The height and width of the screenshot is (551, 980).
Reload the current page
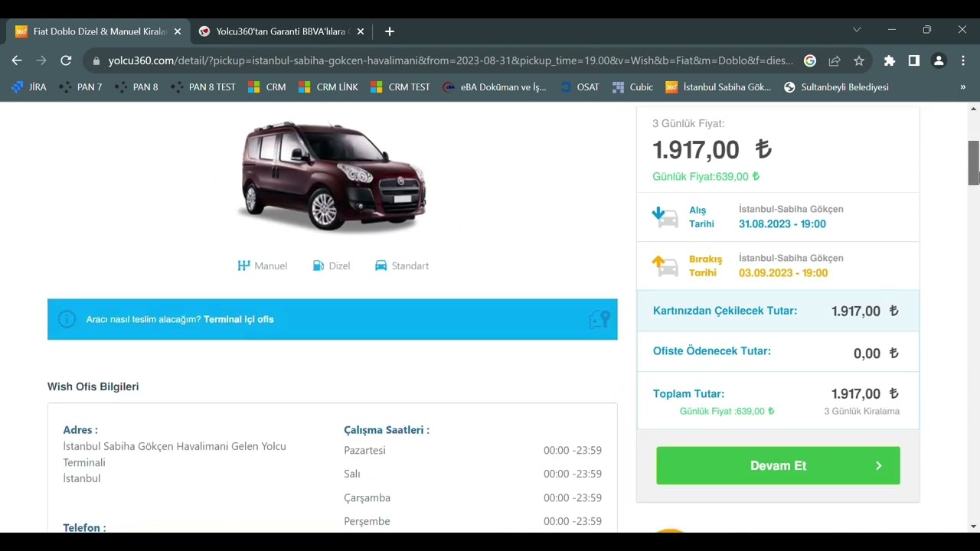point(66,60)
